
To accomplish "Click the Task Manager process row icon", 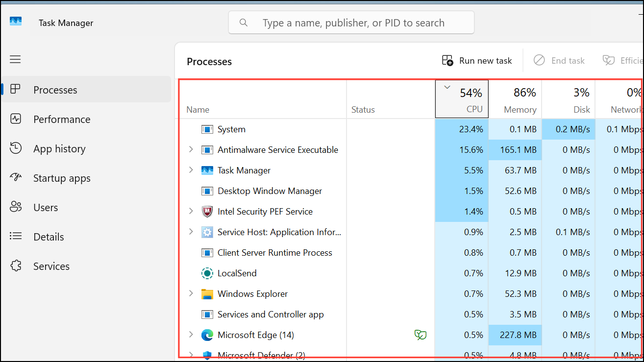I will 207,170.
